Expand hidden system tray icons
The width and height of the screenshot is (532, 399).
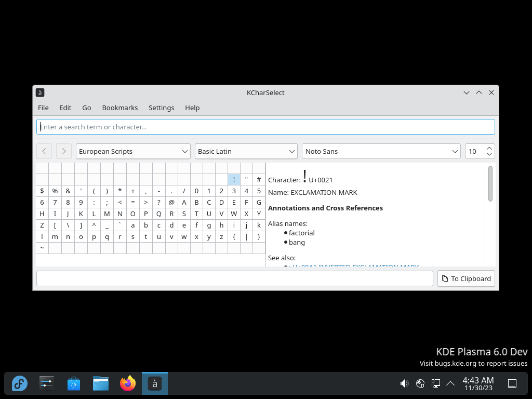(x=450, y=383)
